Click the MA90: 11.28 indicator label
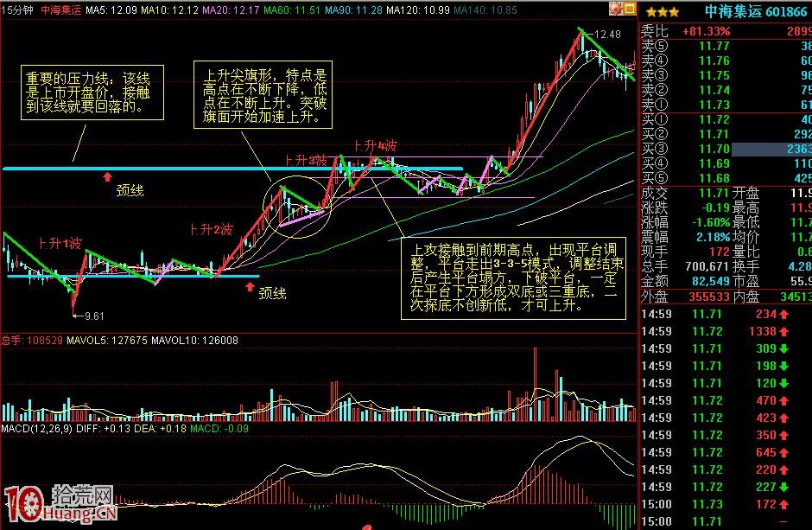812x530 pixels. [x=353, y=10]
